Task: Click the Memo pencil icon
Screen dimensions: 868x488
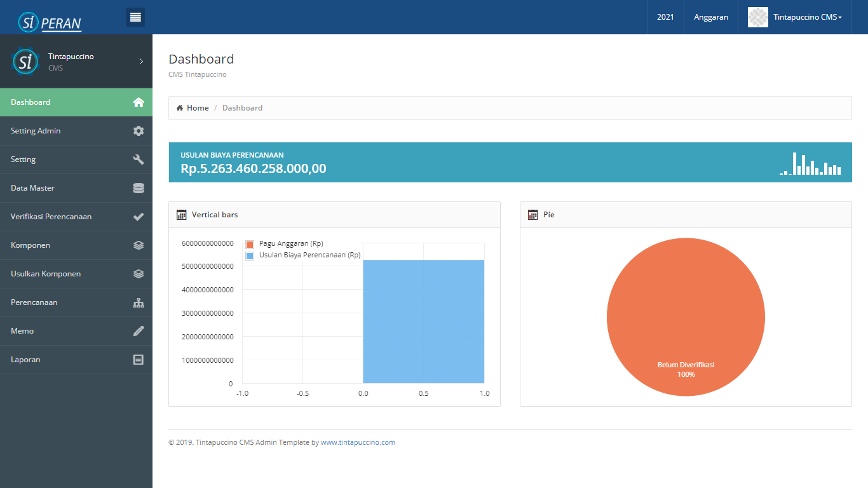Action: pos(139,331)
